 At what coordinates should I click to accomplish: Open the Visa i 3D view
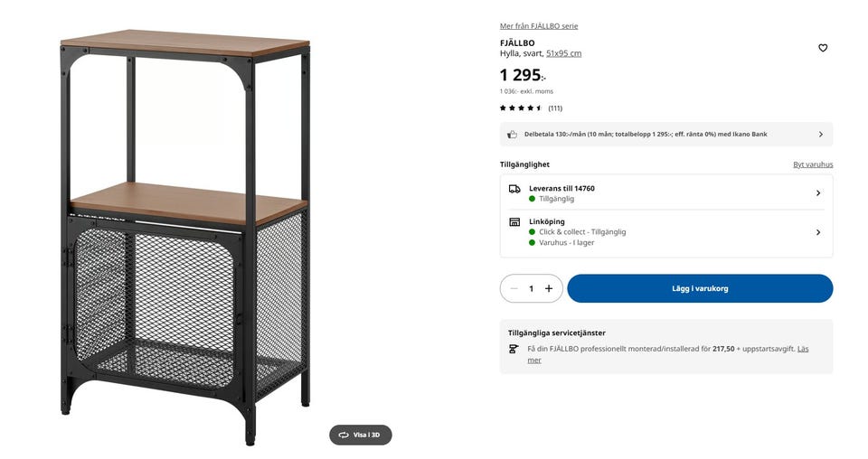click(x=360, y=435)
